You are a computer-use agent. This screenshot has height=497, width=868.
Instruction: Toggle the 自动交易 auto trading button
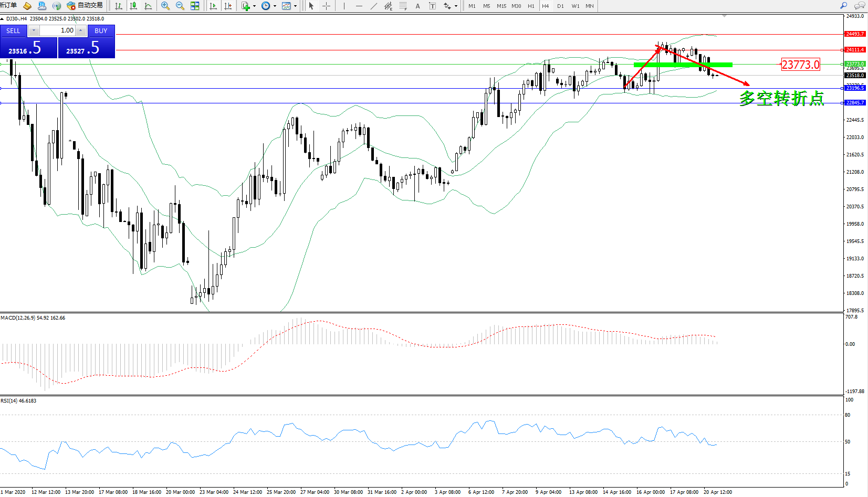point(85,6)
